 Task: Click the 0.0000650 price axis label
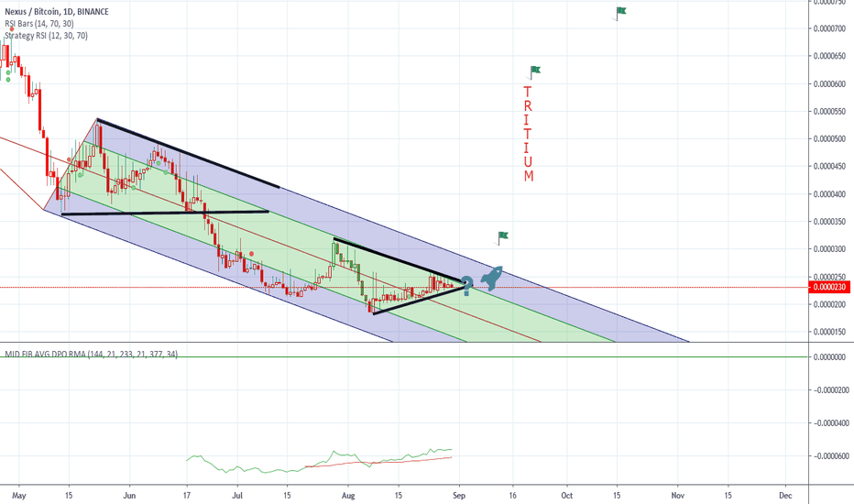829,56
